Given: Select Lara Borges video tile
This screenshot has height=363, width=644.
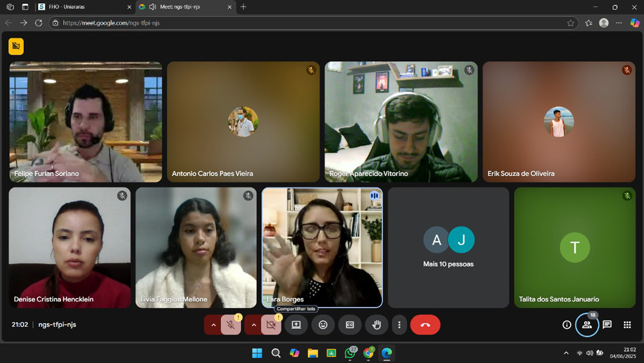Looking at the screenshot, I should pos(322,248).
